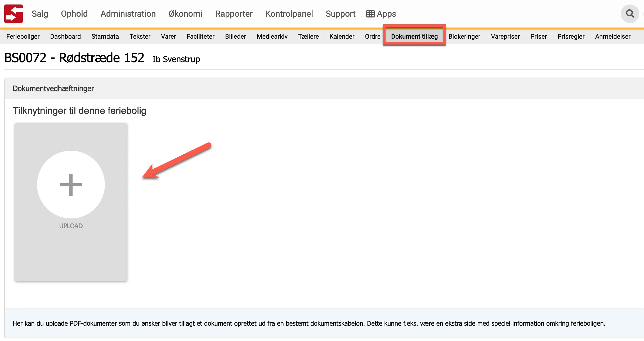Open the Ophold menu

tap(74, 14)
